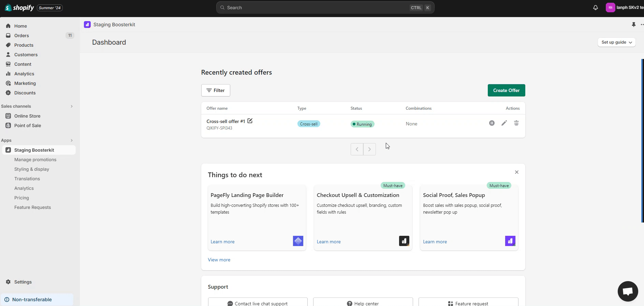Click Learn more for Checkout Upsell & Customization

[x=328, y=242]
